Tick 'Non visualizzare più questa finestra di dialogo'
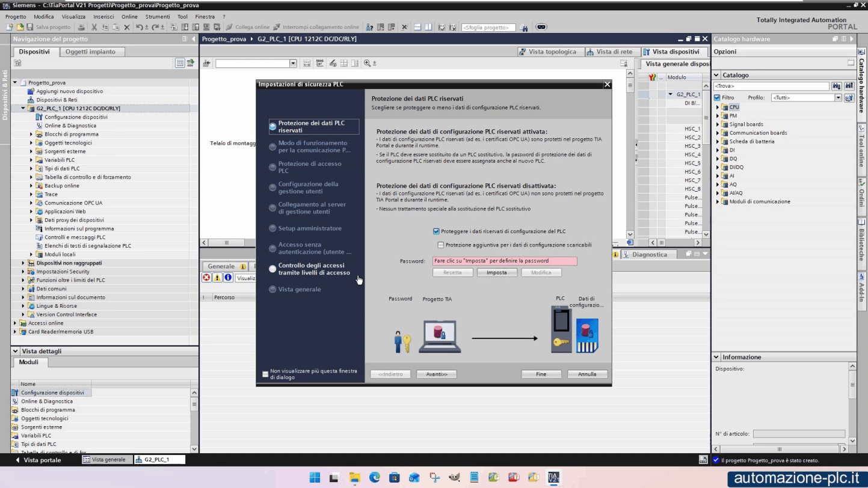The width and height of the screenshot is (868, 488). coord(265,374)
